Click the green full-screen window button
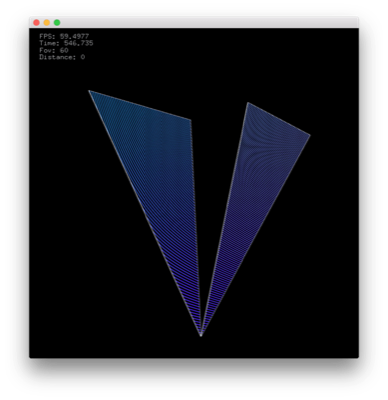The width and height of the screenshot is (388, 400). 57,23
